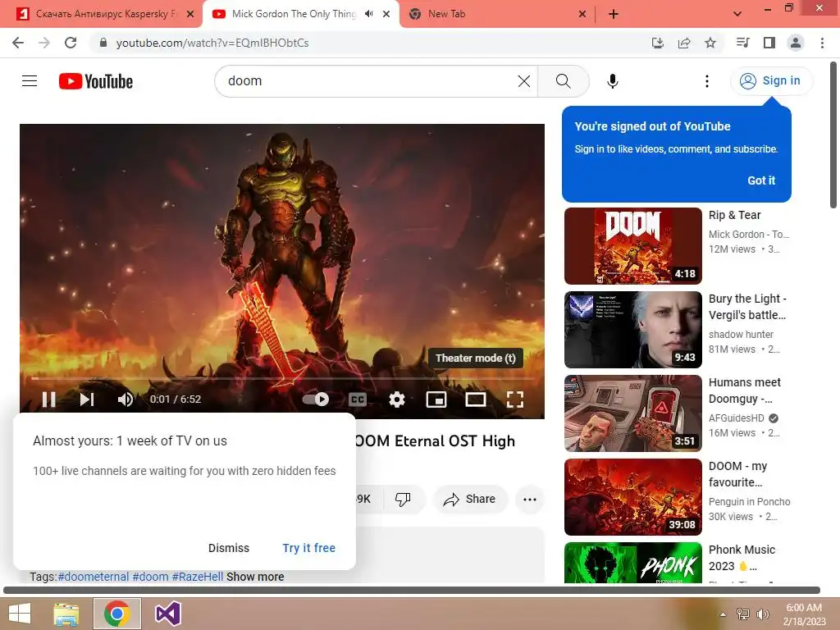Screen dimensions: 840x630
Task: Click the address bar URL
Action: (212, 43)
